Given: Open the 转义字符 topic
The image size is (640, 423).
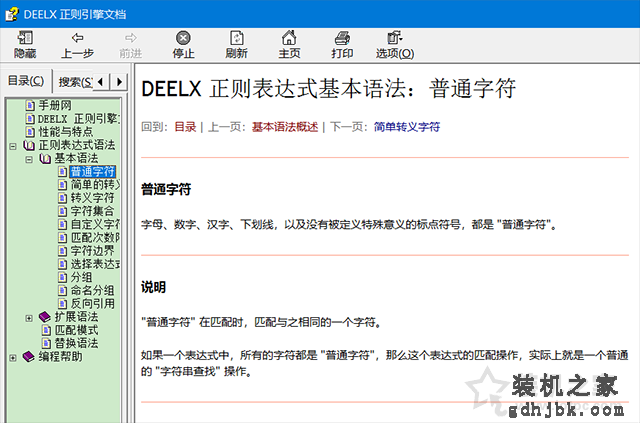Looking at the screenshot, I should [93, 198].
